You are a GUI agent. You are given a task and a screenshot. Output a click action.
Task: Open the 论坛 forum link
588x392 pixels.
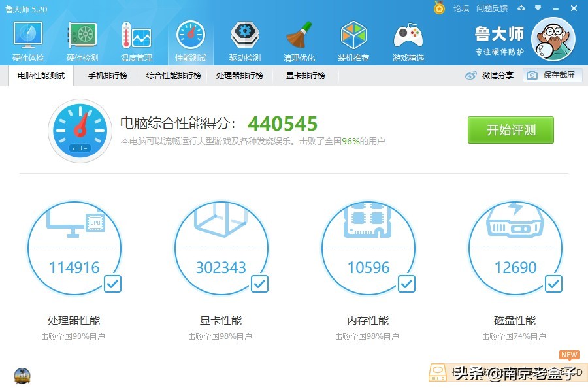point(460,8)
